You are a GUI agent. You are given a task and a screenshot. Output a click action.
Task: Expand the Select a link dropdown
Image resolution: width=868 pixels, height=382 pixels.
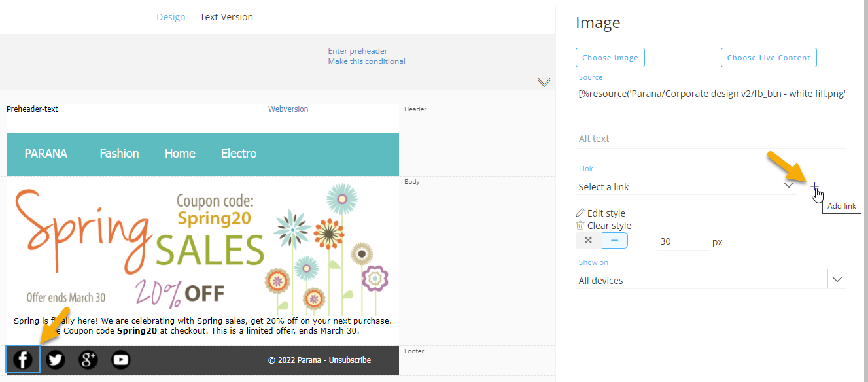[789, 186]
